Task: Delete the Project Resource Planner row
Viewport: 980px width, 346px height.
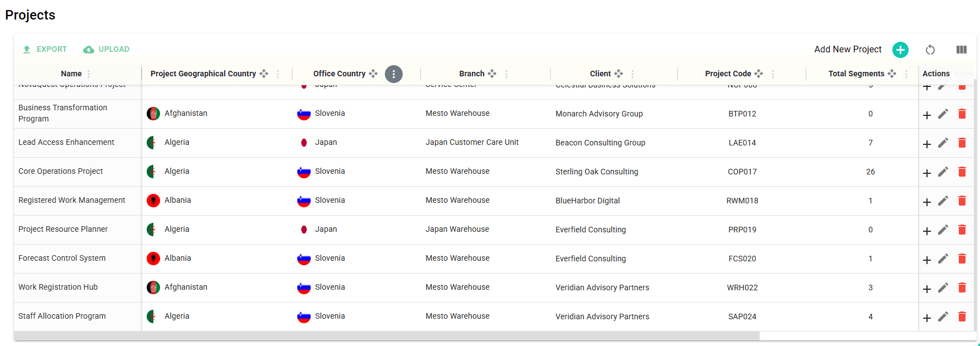Action: (962, 230)
